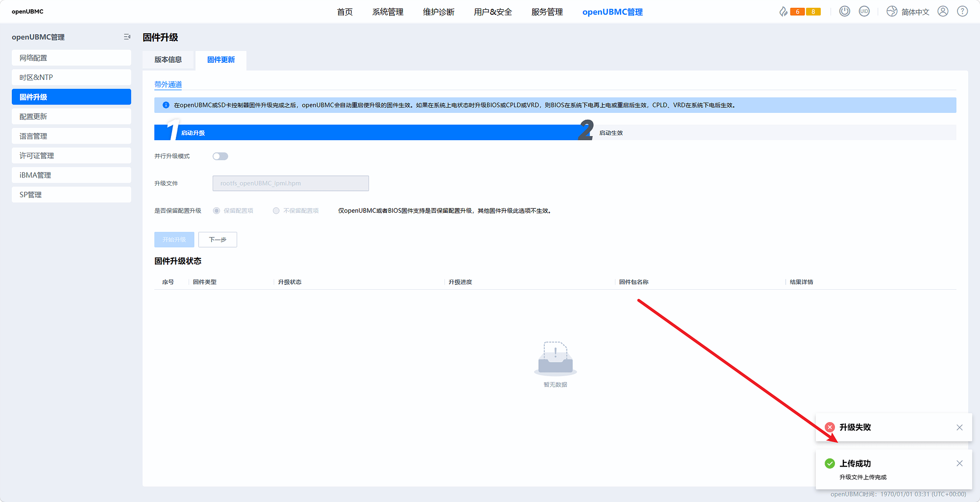Open 许可证管理 in the sidebar
Viewport: 980px width, 502px height.
point(72,155)
